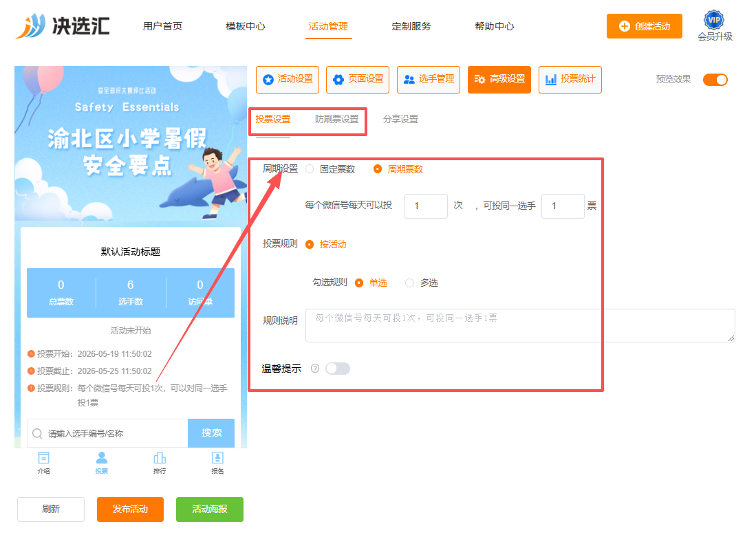Click the info icon beside 投票规则 in preview
Screen dimensions: 756x537
pos(32,388)
